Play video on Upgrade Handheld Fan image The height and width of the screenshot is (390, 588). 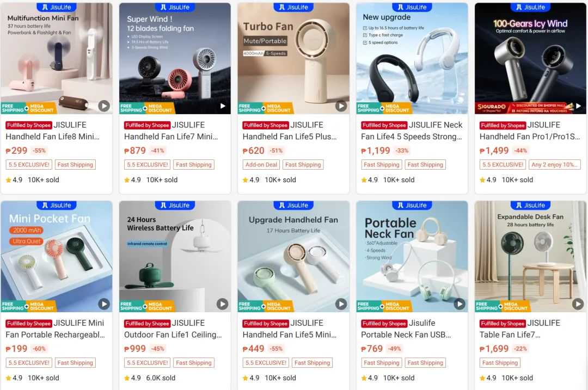341,304
